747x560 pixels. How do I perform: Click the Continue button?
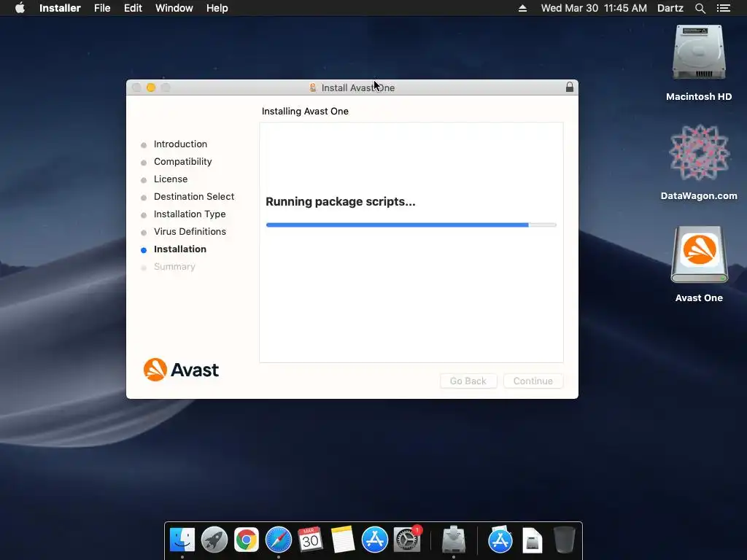point(533,381)
